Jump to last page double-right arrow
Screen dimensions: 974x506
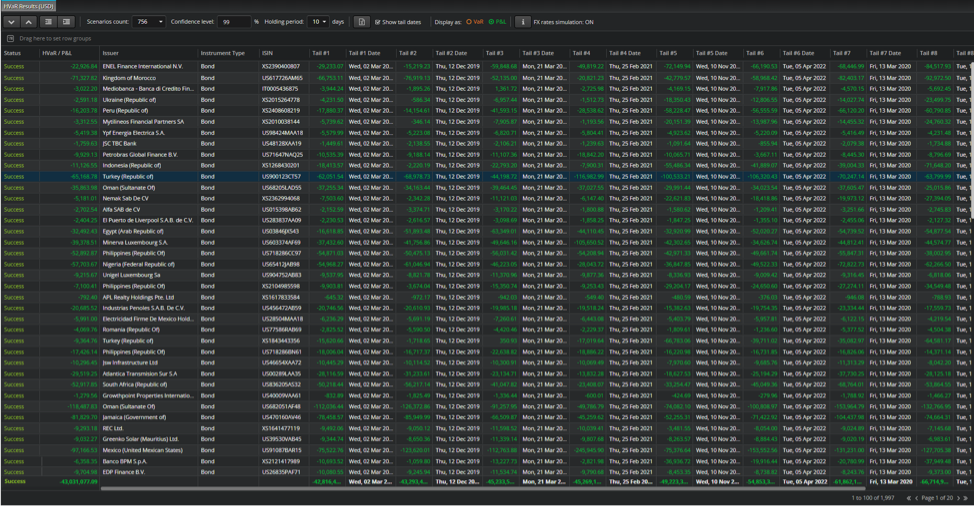(x=965, y=498)
